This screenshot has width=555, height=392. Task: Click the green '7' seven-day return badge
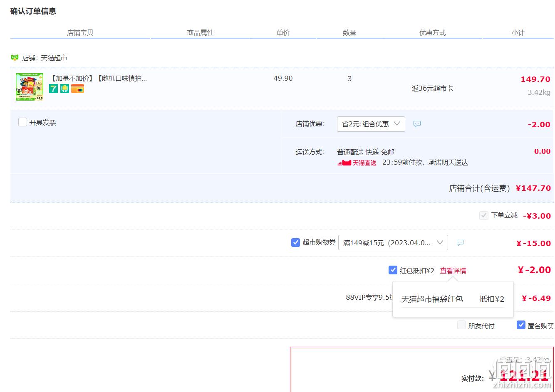(53, 89)
